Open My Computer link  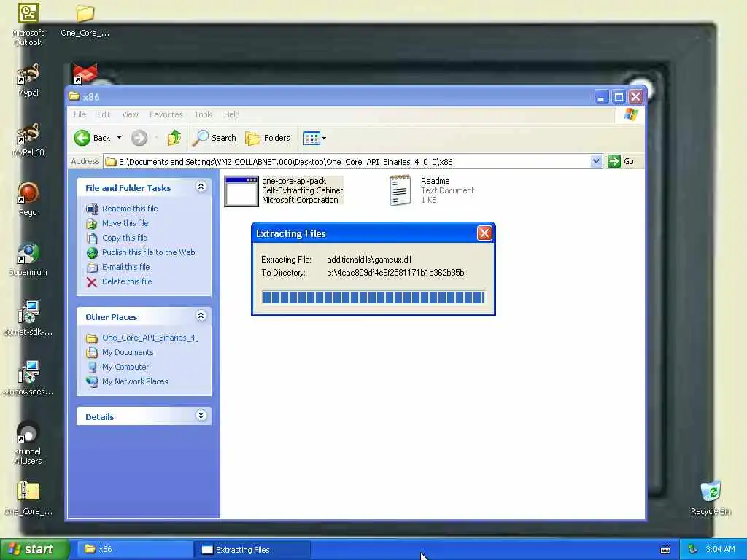click(125, 367)
